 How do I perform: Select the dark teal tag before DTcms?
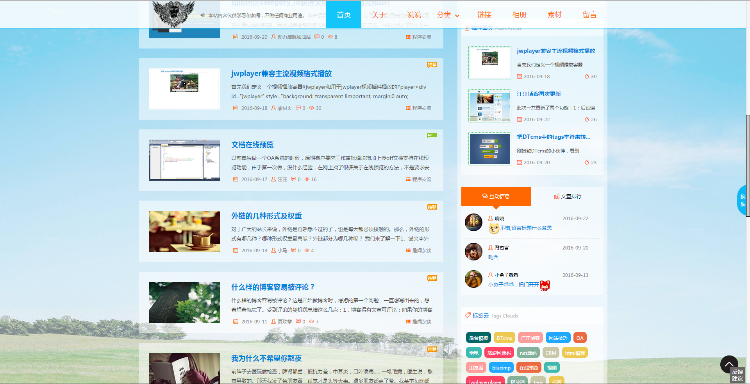click(x=478, y=338)
